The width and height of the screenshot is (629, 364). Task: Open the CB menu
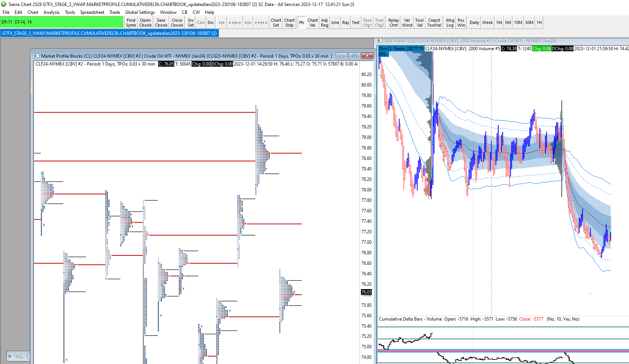coord(185,12)
